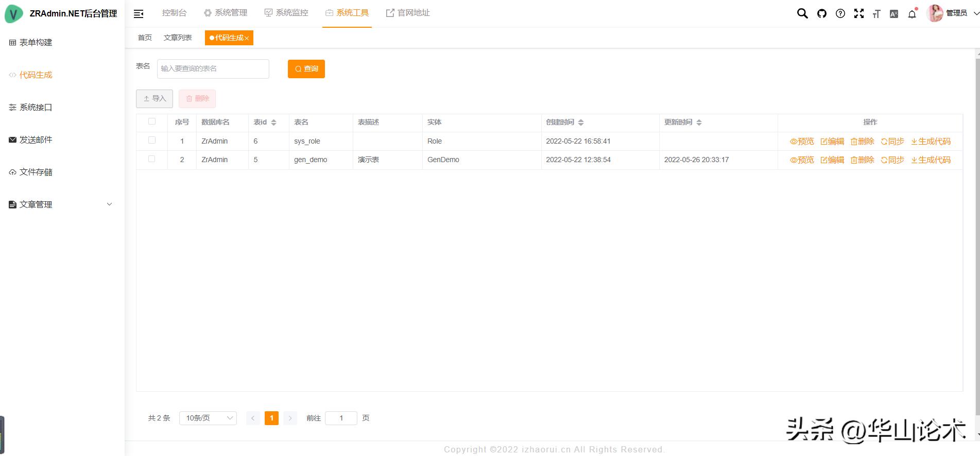Check the gen_demo row checkbox
This screenshot has width=980, height=456.
tap(151, 159)
